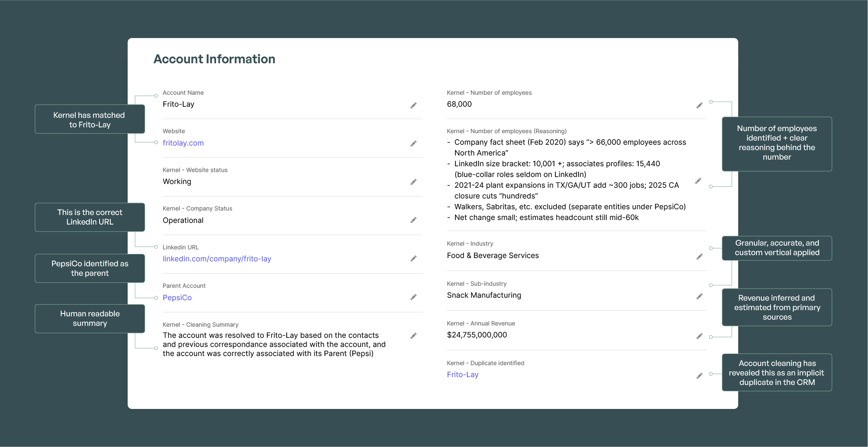Open the Frito-Lay duplicate account link
868x447 pixels.
pyautogui.click(x=463, y=375)
